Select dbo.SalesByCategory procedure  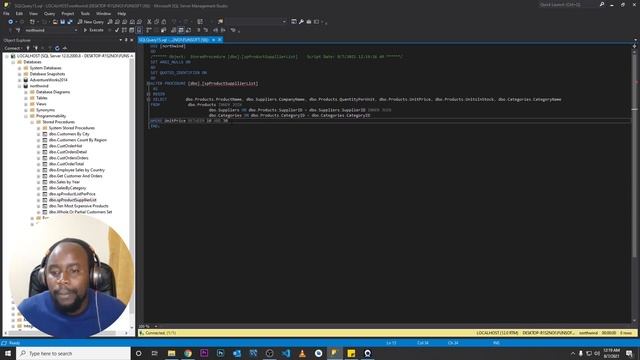[67, 188]
